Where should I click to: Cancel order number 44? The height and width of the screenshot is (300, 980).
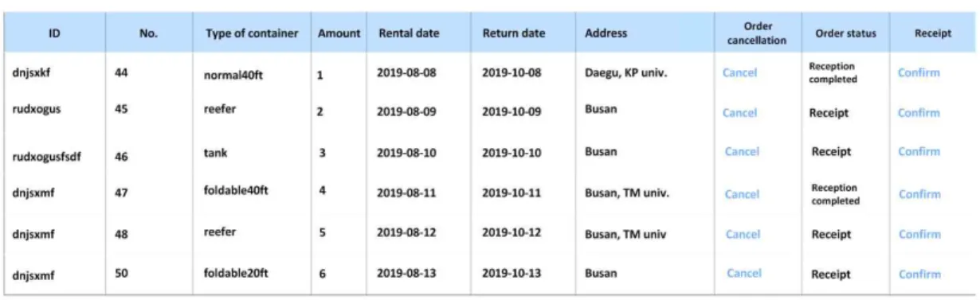tap(739, 72)
